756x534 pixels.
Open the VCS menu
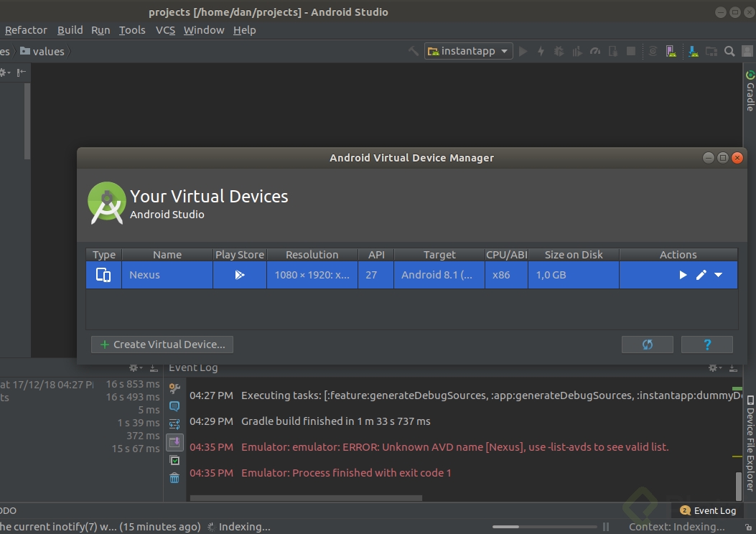tap(166, 30)
